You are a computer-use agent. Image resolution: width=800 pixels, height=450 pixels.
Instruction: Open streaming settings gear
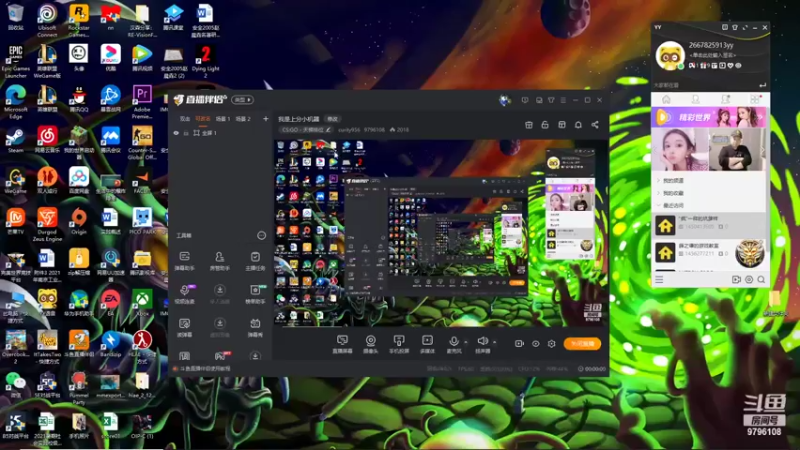552,343
